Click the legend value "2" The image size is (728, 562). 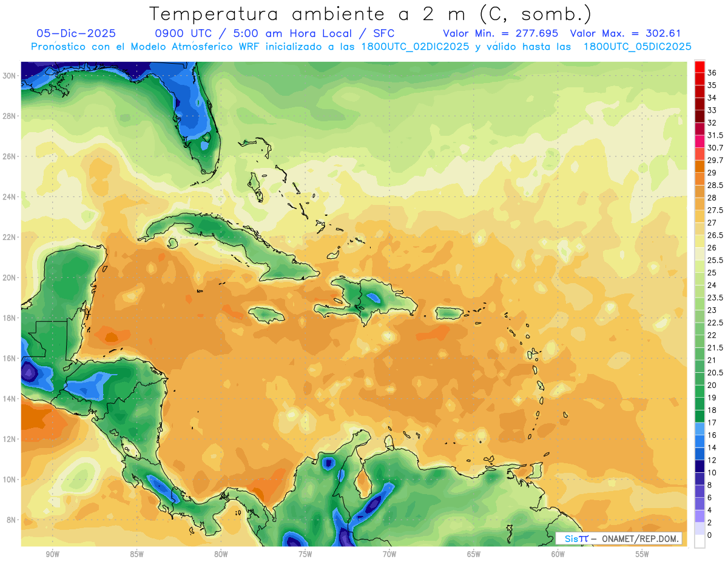coord(710,523)
